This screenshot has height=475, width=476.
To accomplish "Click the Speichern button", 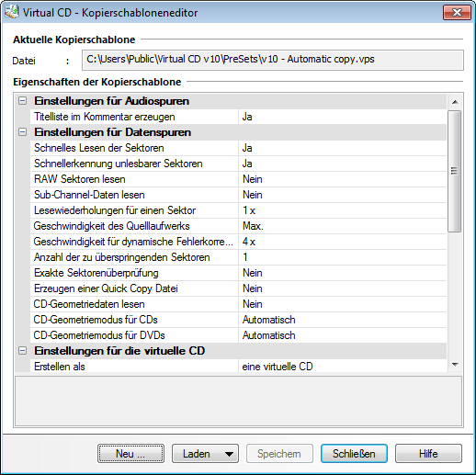I will [279, 454].
